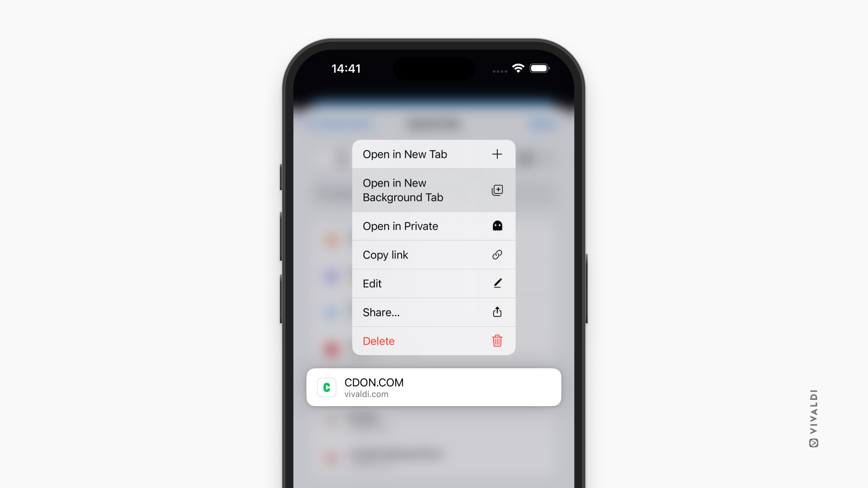Image resolution: width=868 pixels, height=488 pixels.
Task: Tap the vivaldi.com URL label
Action: [365, 394]
